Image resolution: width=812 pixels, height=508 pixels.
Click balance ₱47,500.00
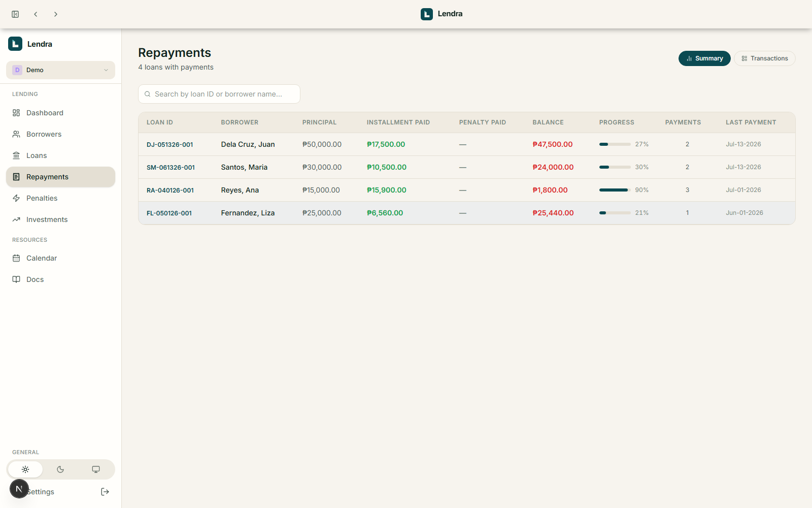553,144
